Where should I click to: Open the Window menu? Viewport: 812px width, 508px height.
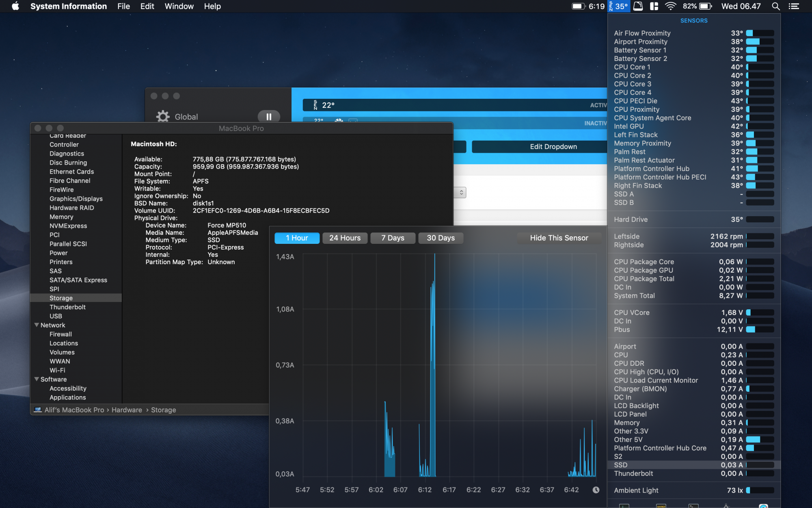179,6
